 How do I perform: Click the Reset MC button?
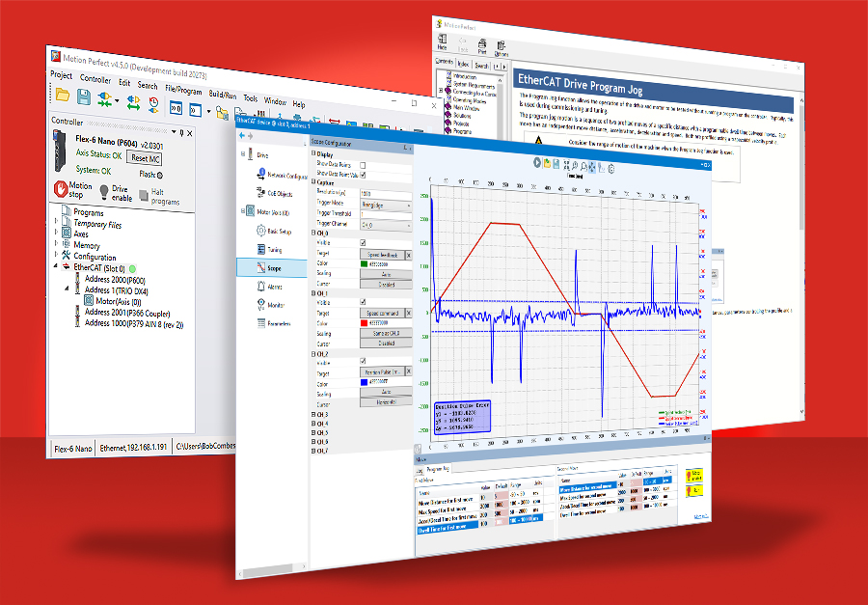pos(146,158)
